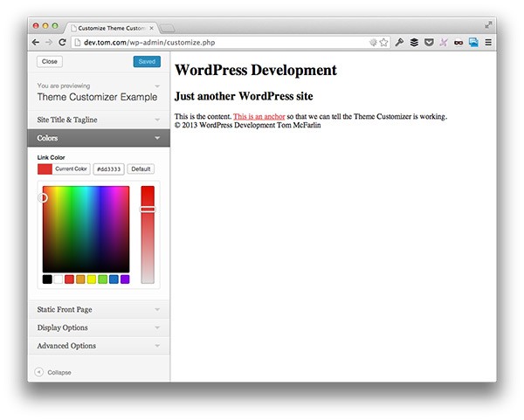Click the red saturation vertical slider handle

coord(148,210)
